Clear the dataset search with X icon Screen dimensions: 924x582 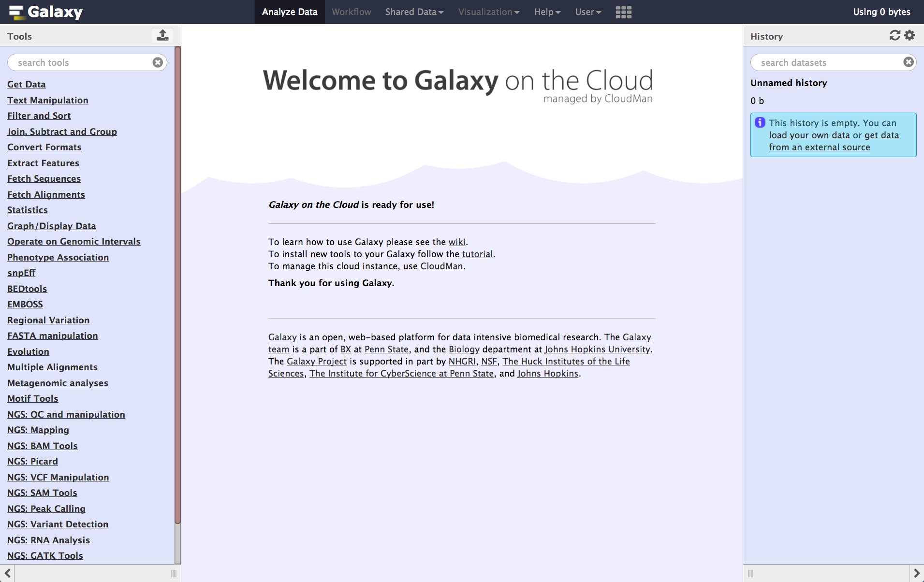pyautogui.click(x=909, y=62)
